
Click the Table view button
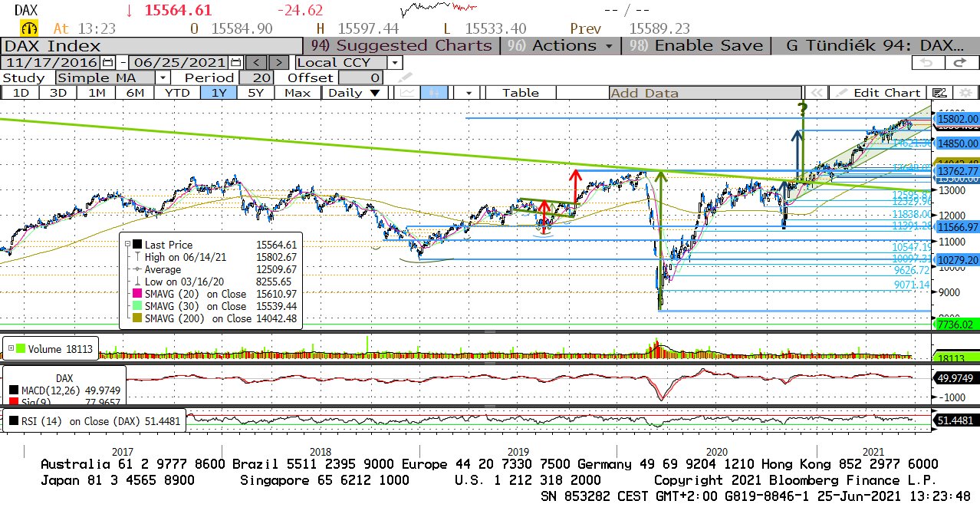point(521,93)
